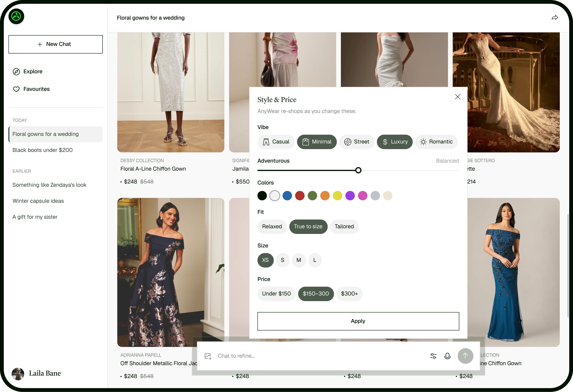The height and width of the screenshot is (392, 573).
Task: Open the Explore compass icon
Action: tap(16, 72)
